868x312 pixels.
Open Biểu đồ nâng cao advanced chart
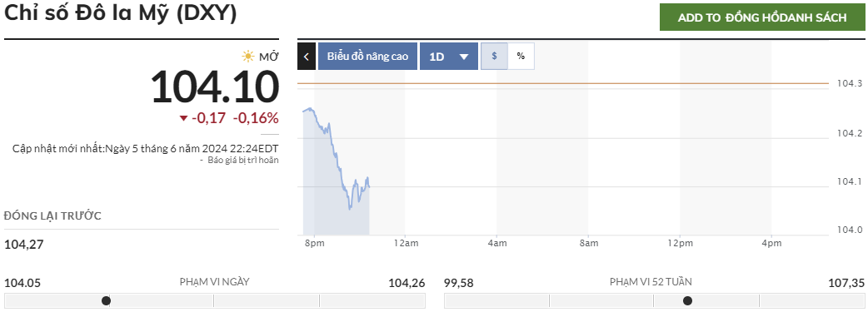(x=367, y=57)
